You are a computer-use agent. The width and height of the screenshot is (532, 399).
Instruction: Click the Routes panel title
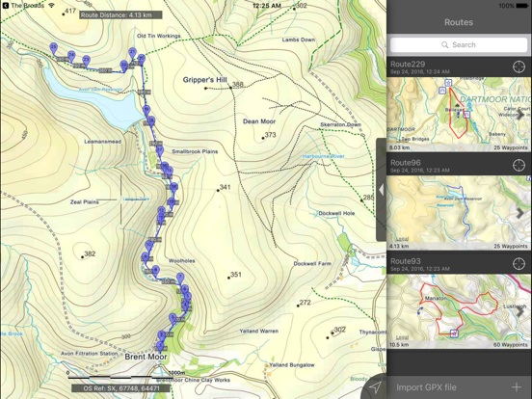[x=459, y=22]
